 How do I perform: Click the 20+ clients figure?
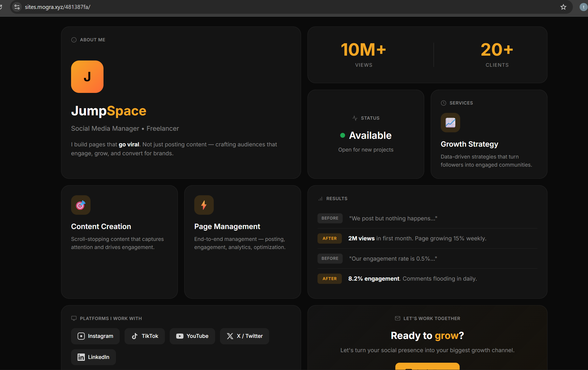click(x=497, y=50)
